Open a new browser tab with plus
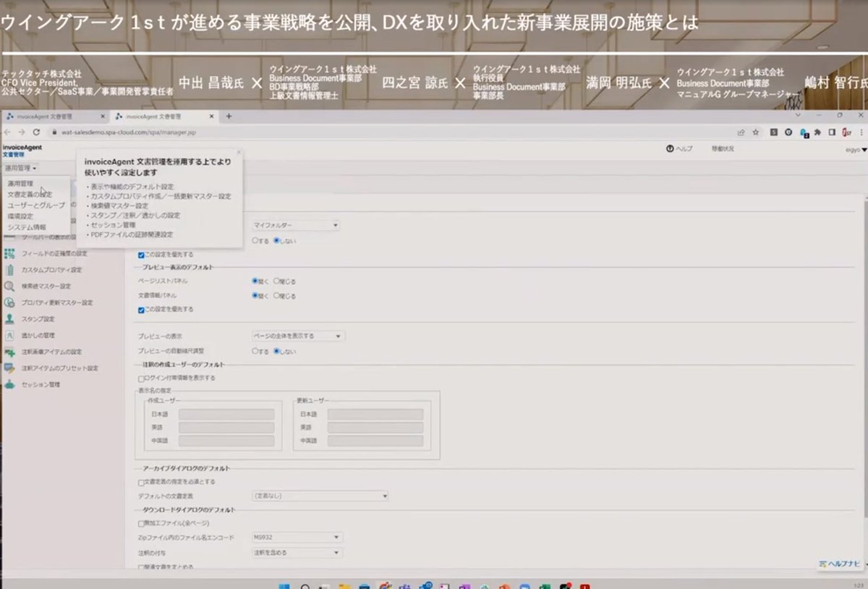 pos(229,116)
